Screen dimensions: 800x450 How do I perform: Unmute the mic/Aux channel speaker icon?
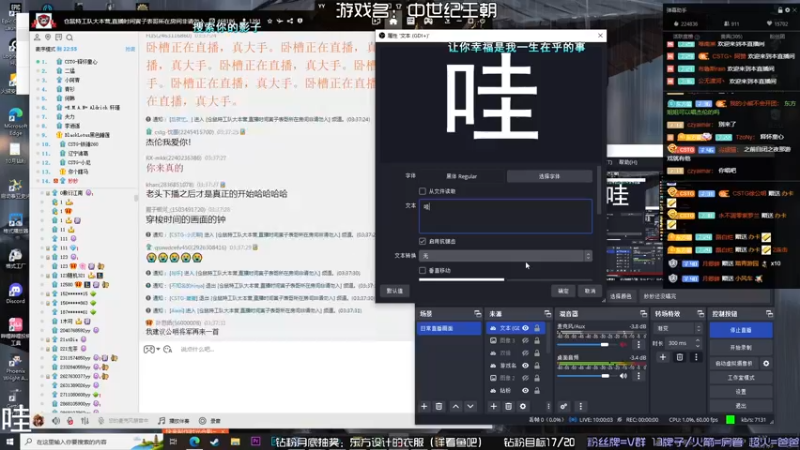[623, 344]
